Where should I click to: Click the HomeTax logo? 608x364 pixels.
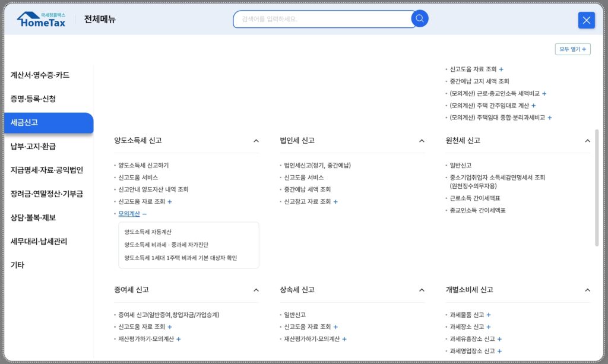[42, 20]
